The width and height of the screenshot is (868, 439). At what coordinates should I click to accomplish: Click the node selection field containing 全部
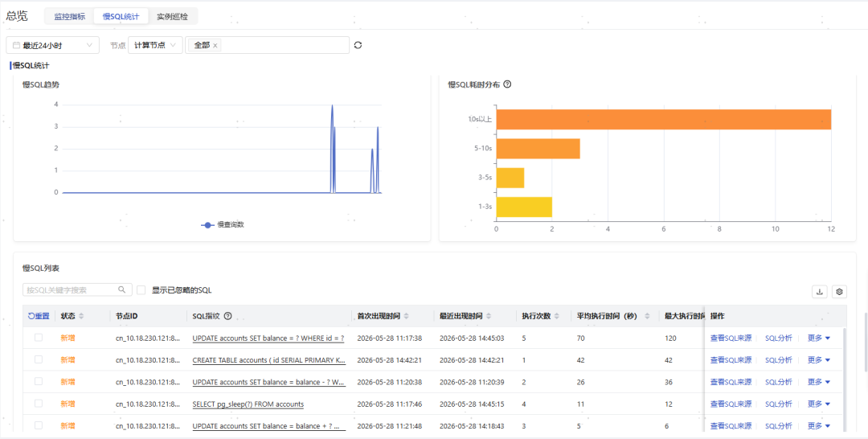pyautogui.click(x=268, y=45)
